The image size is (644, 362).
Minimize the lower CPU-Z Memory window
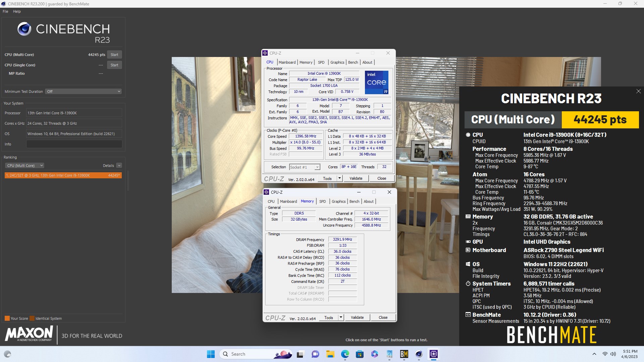point(359,192)
